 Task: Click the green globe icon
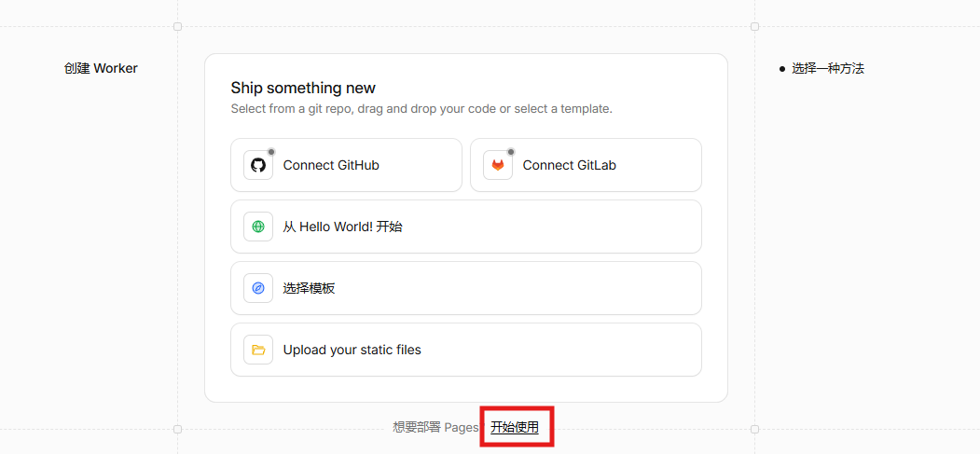pyautogui.click(x=258, y=227)
